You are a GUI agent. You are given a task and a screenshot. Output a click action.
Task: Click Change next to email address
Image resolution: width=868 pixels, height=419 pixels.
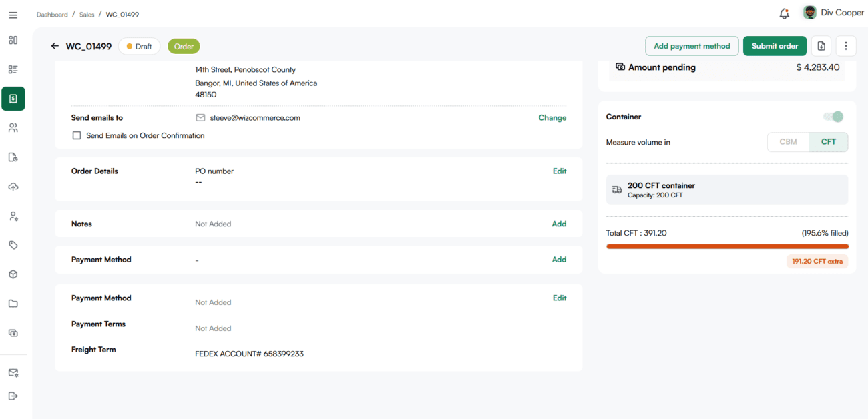coord(552,118)
